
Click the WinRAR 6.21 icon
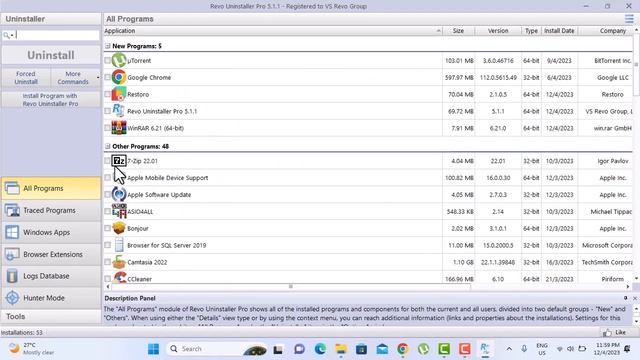coord(119,128)
